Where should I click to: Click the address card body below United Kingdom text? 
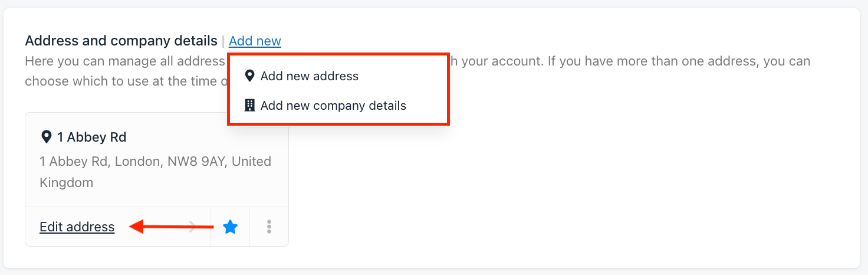[x=156, y=198]
